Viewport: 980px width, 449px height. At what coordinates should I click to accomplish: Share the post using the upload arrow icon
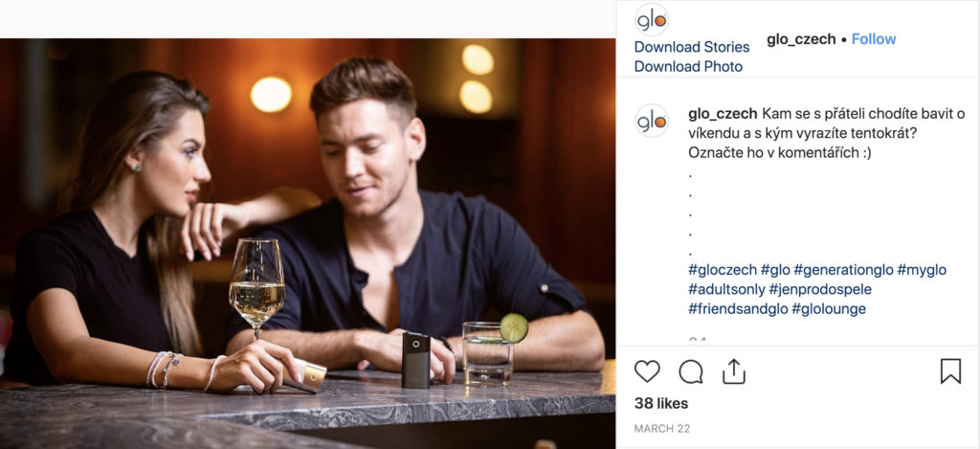click(x=734, y=370)
